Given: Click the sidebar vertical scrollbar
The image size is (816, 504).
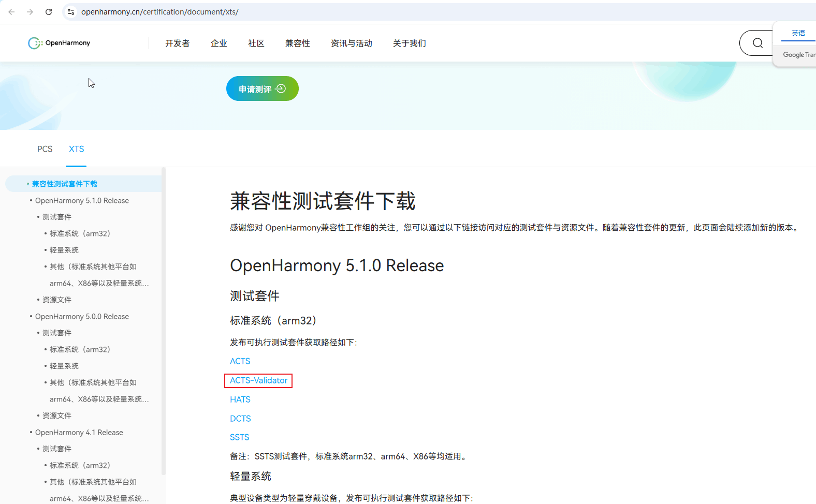Looking at the screenshot, I should coord(164,321).
